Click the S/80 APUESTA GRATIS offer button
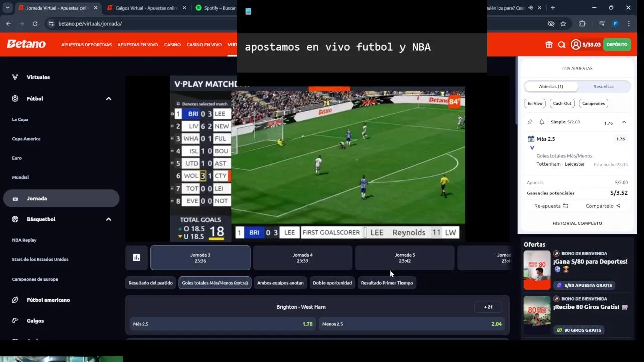Image resolution: width=644 pixels, height=362 pixels. tap(585, 285)
